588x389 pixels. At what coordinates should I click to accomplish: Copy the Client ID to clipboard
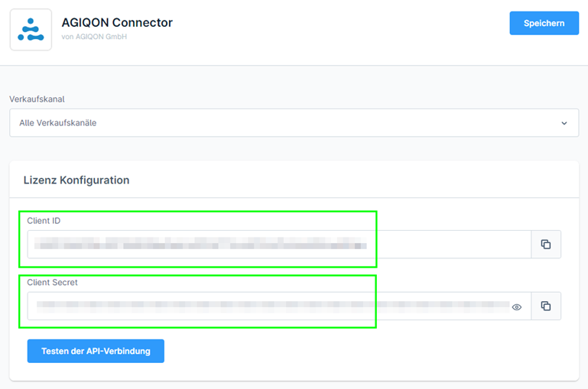(546, 245)
